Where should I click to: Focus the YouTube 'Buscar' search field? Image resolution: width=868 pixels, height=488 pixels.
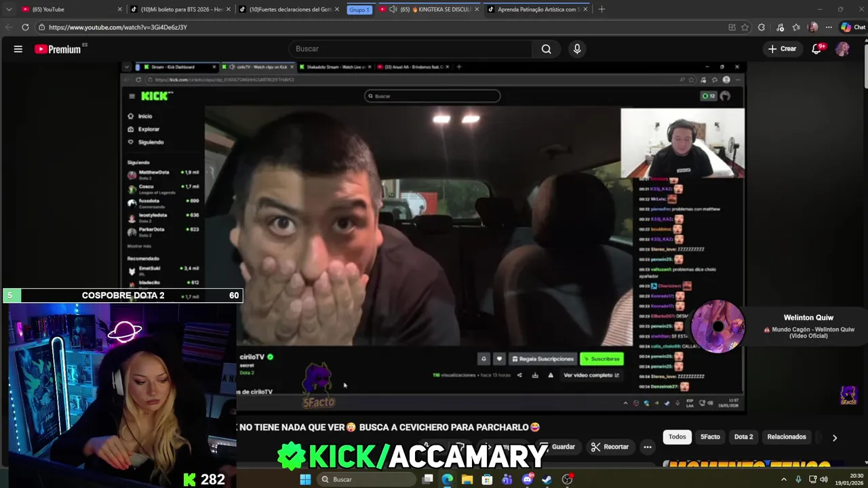[410, 49]
